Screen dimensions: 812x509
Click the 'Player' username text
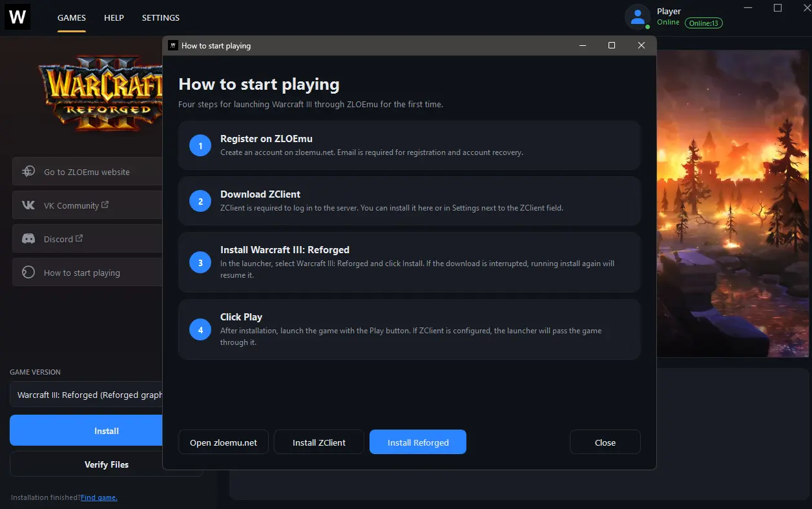[x=669, y=11]
